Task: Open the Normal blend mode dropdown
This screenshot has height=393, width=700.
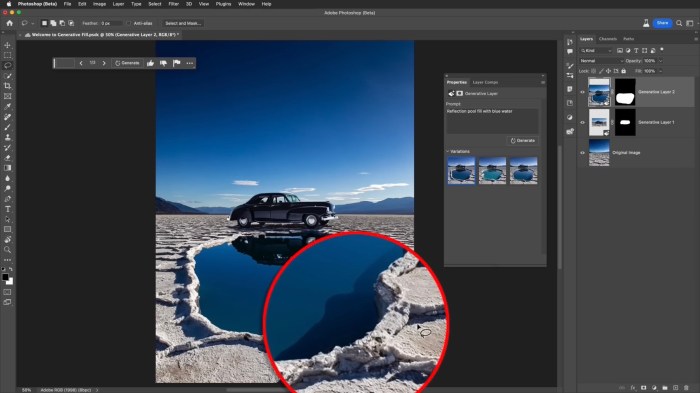Action: (x=601, y=61)
